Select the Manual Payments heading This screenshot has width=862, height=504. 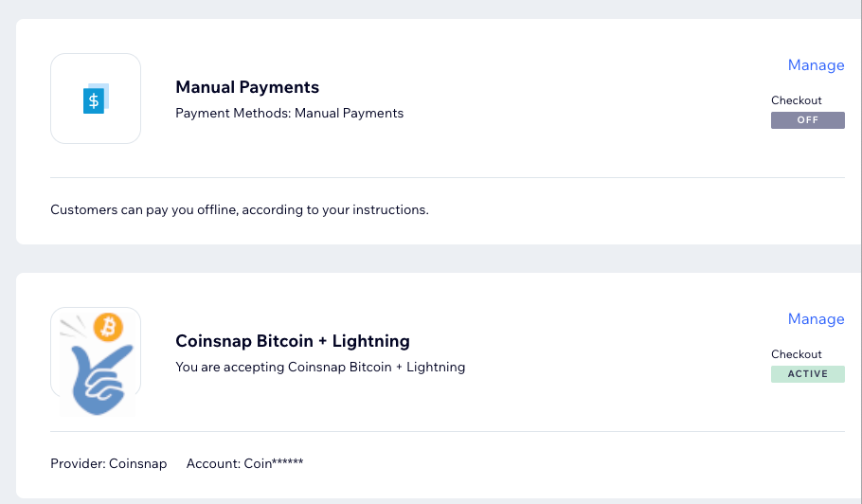click(x=247, y=87)
